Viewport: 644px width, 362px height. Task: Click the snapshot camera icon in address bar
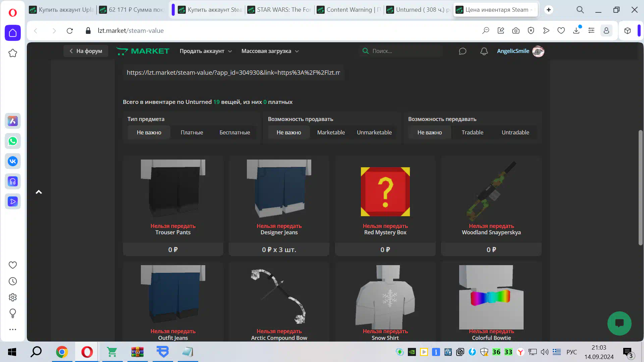[516, 31]
